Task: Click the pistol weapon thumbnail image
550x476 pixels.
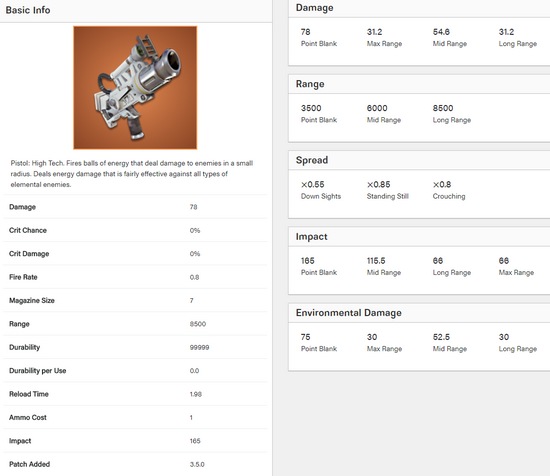Action: click(x=135, y=88)
